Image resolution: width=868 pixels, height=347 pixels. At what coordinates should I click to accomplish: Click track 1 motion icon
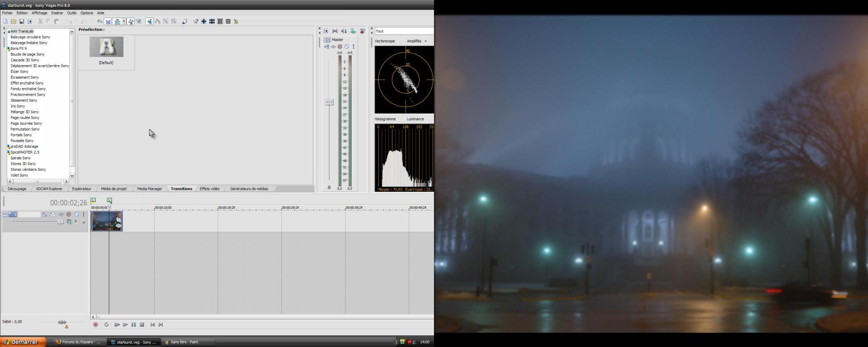[x=52, y=215]
